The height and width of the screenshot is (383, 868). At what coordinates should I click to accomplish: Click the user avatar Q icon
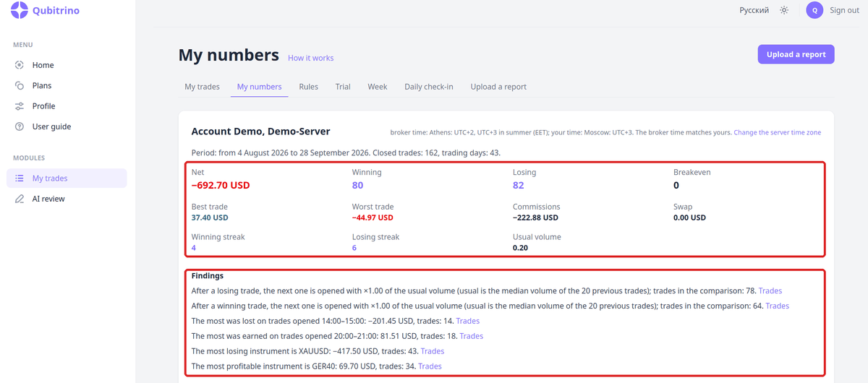(x=815, y=10)
